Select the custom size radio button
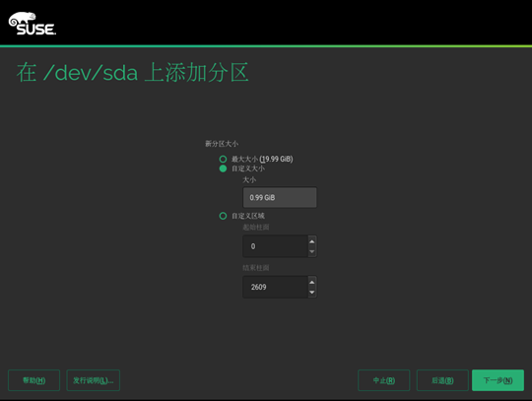 [x=223, y=168]
